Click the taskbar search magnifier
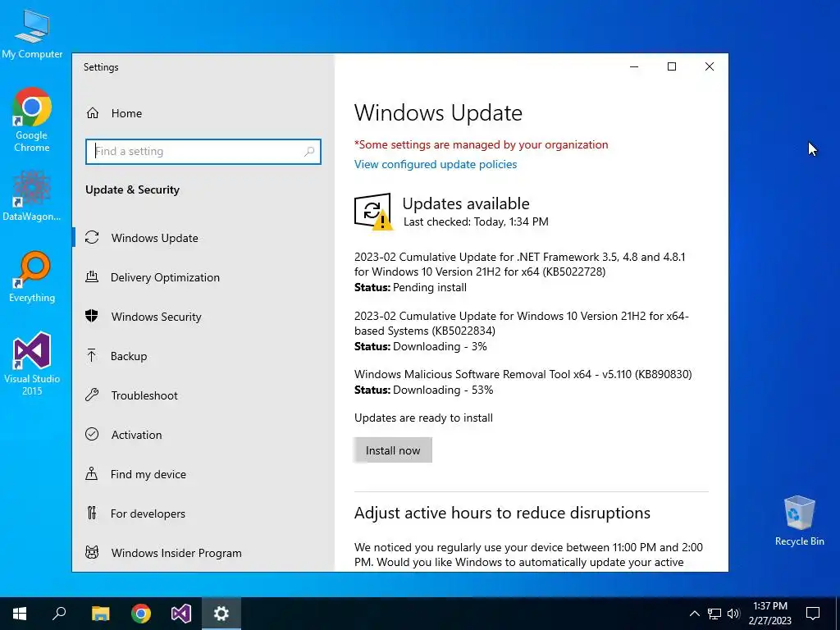This screenshot has height=630, width=840. point(59,614)
